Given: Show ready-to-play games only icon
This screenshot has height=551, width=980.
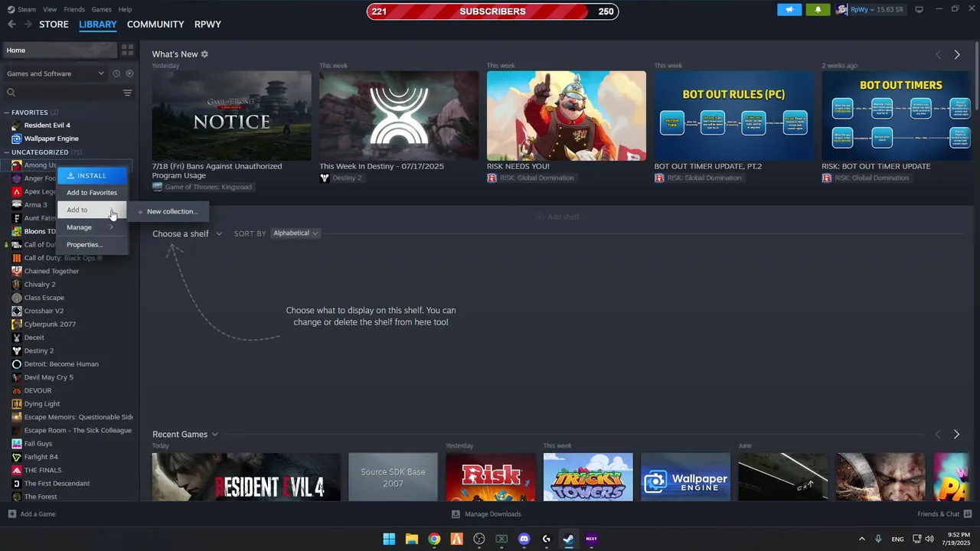Looking at the screenshot, I should tap(129, 73).
